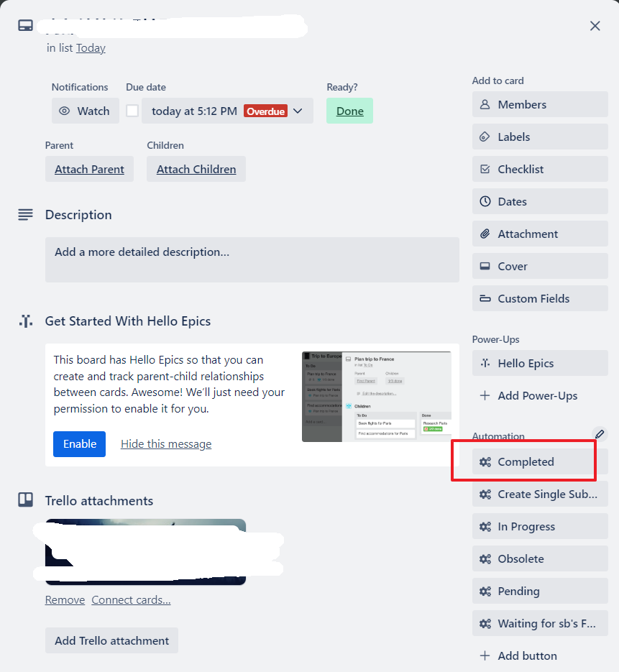Open the Hello Epics Power-Up
Image resolution: width=619 pixels, height=672 pixels.
coord(540,364)
